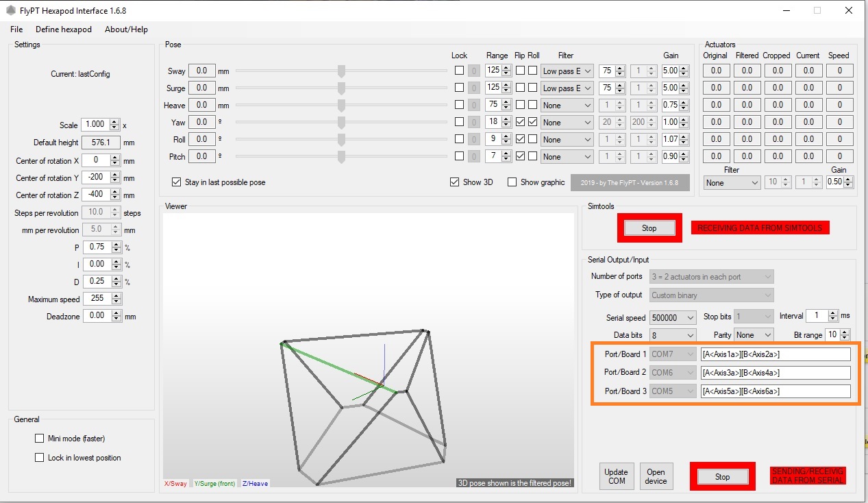
Task: Open the Parity dropdown
Action: [754, 334]
